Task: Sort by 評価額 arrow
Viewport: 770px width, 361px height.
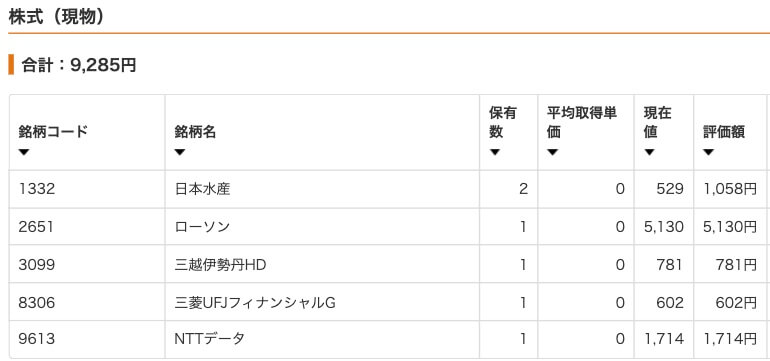Action: click(x=708, y=152)
